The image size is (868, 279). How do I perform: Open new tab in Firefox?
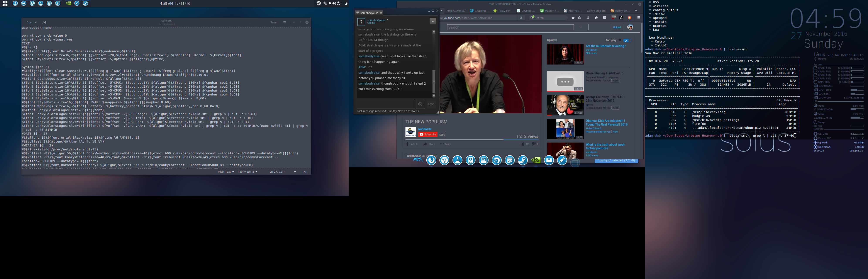(x=636, y=11)
